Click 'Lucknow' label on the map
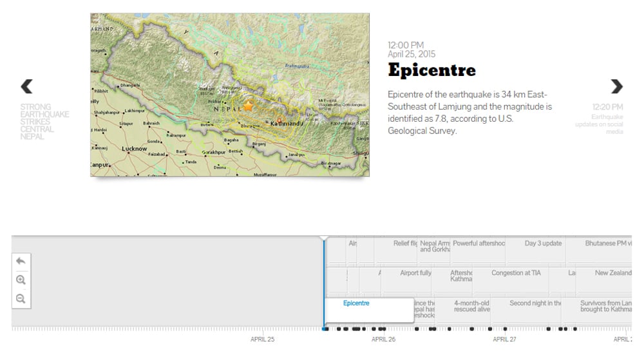The width and height of the screenshot is (644, 353). pyautogui.click(x=135, y=149)
